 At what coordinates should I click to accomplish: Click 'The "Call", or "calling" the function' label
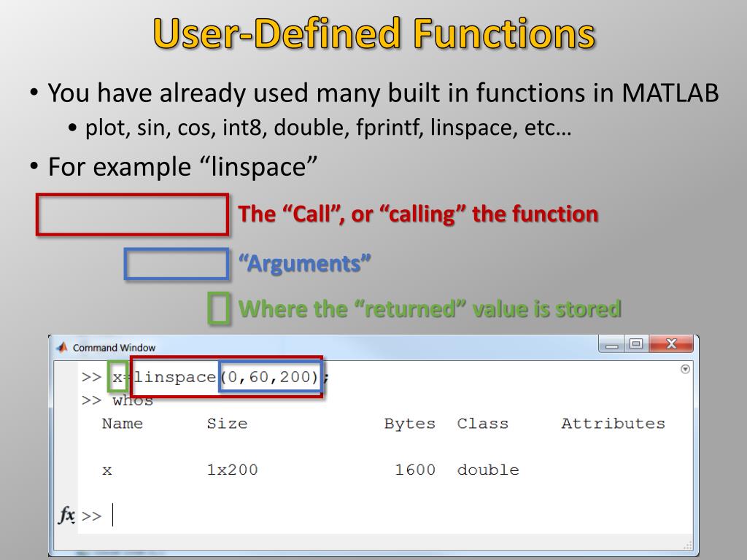click(x=418, y=214)
